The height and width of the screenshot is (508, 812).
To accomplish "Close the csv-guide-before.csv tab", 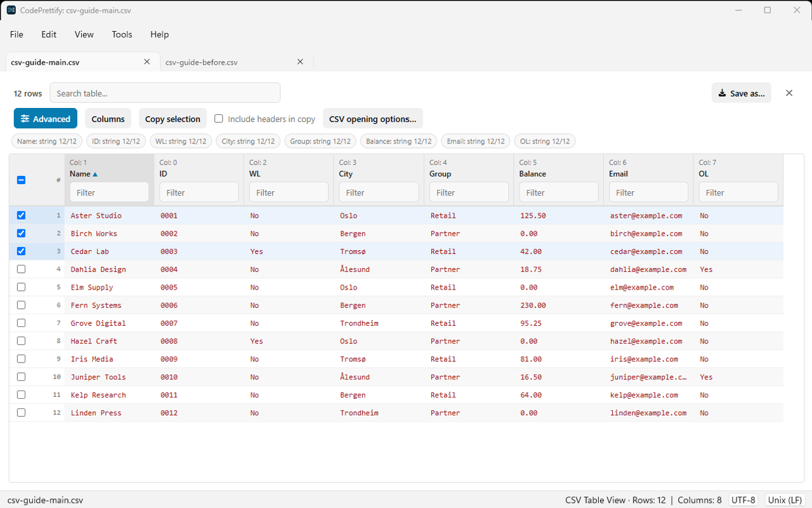I will click(x=301, y=62).
